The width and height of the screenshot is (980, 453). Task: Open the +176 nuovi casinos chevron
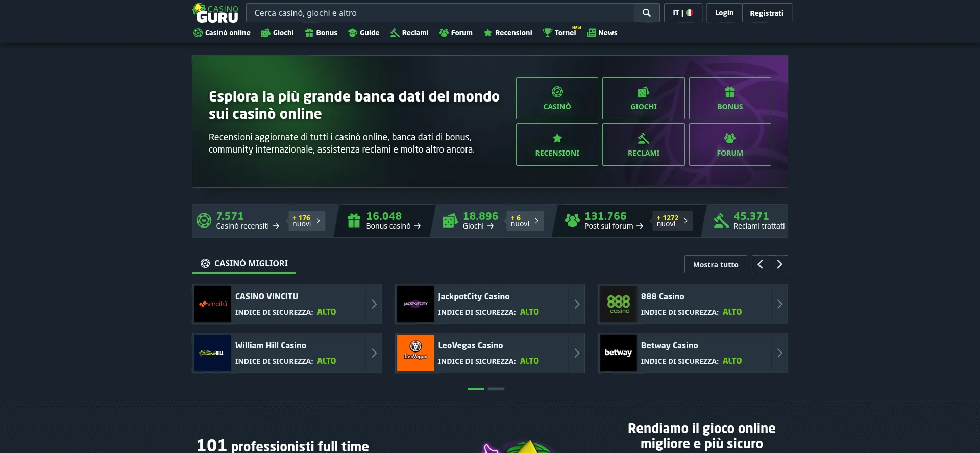point(317,221)
